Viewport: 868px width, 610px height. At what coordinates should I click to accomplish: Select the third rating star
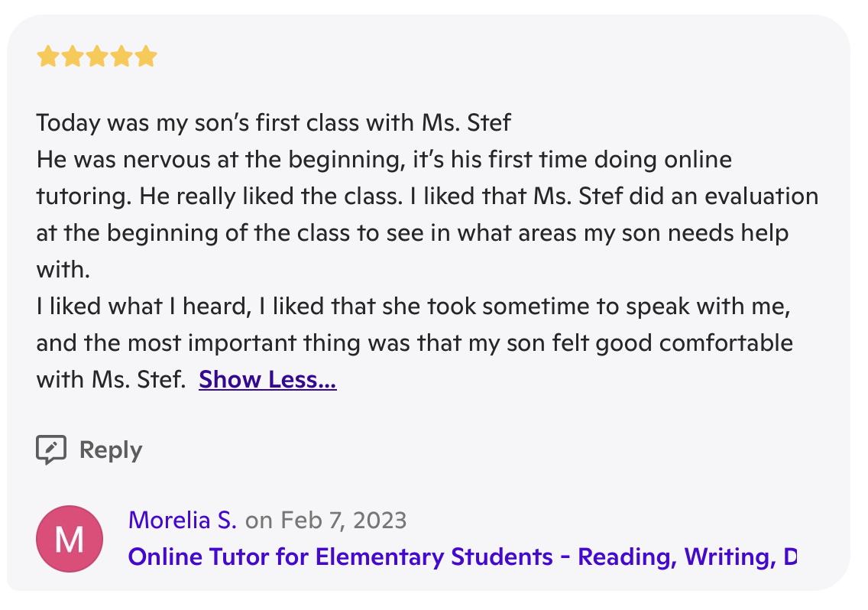(x=97, y=56)
